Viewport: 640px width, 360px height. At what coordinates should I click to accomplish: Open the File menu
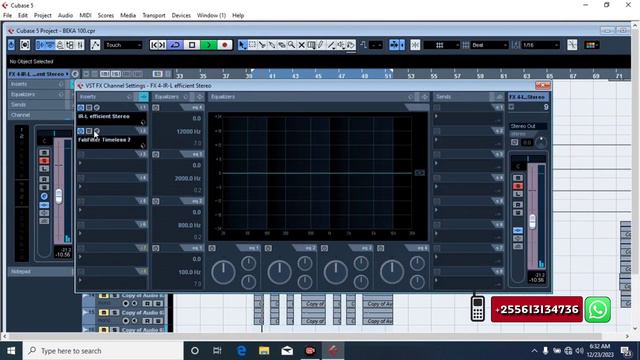(x=7, y=16)
